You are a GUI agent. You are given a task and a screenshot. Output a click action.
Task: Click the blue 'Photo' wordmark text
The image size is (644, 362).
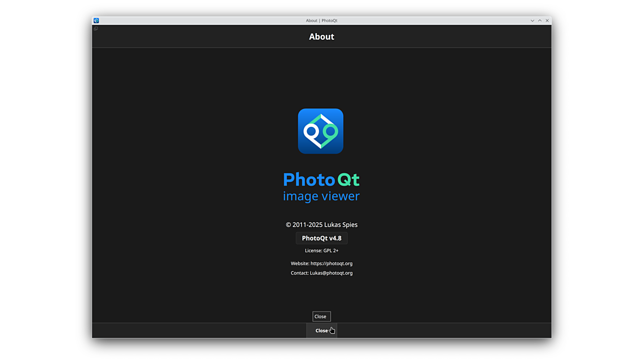pyautogui.click(x=309, y=179)
